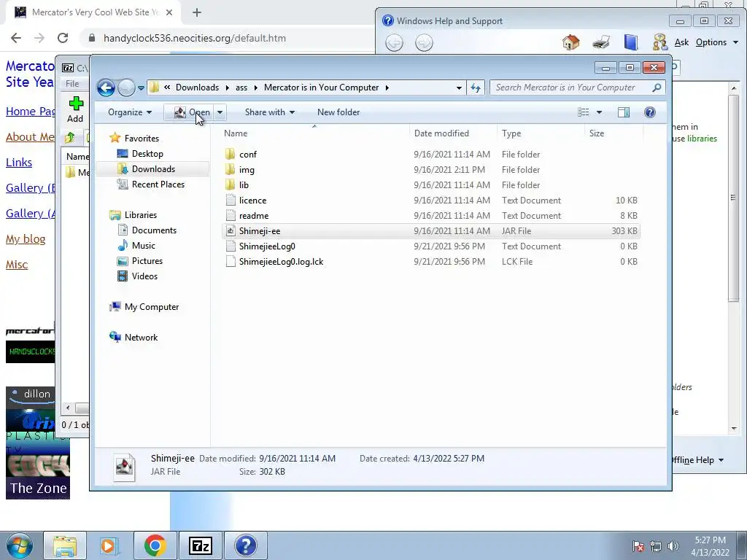Viewport: 747px width, 560px height.
Task: Select the Shimeji-ee JAR file icon
Action: (x=231, y=231)
